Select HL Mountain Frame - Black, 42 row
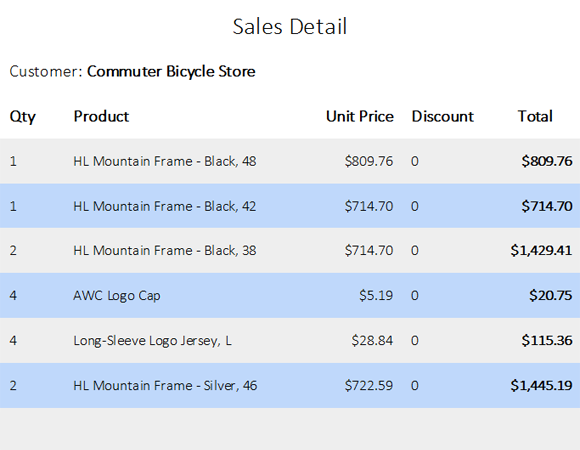This screenshot has height=450, width=580. pos(290,206)
